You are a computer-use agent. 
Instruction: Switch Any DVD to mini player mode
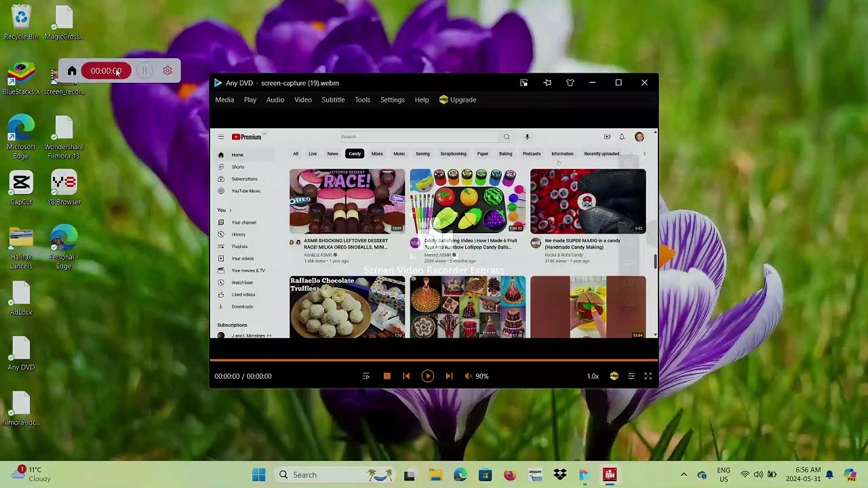pos(524,83)
